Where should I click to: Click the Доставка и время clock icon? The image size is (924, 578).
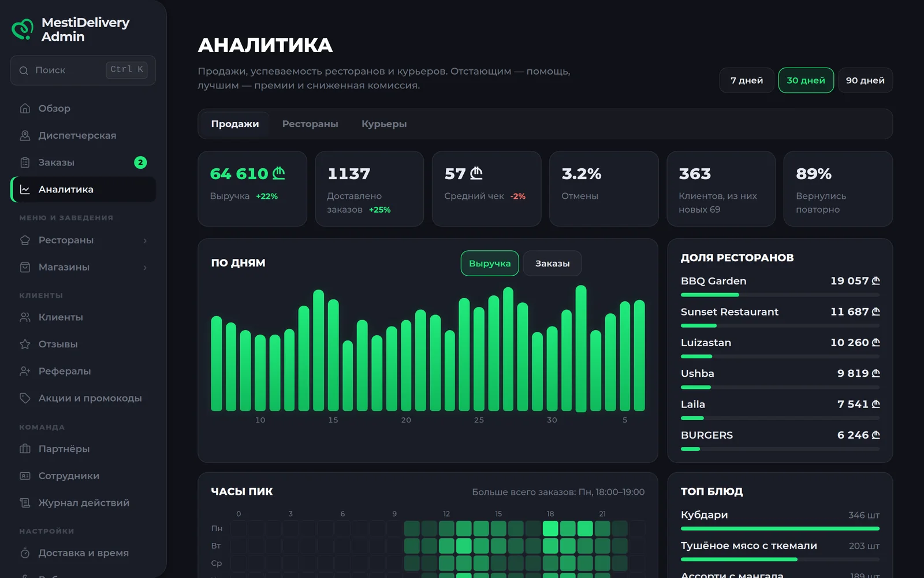click(25, 553)
